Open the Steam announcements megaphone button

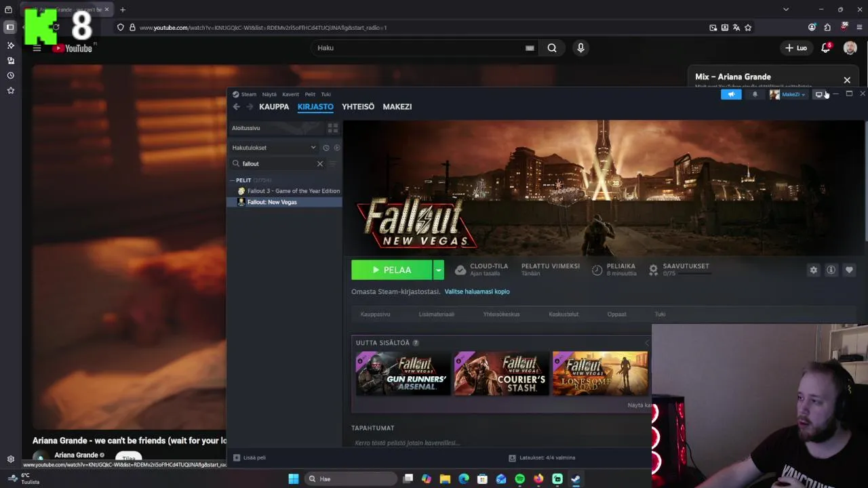click(731, 94)
